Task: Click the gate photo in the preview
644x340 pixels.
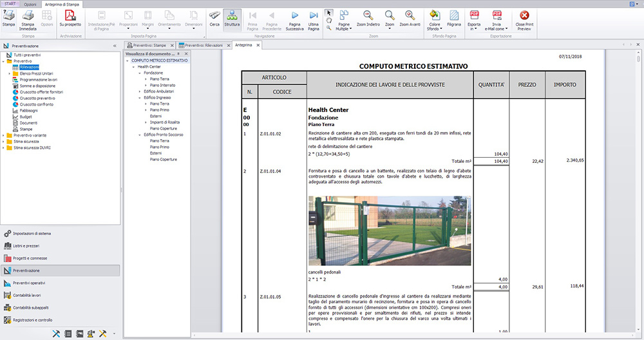Action: (390, 231)
